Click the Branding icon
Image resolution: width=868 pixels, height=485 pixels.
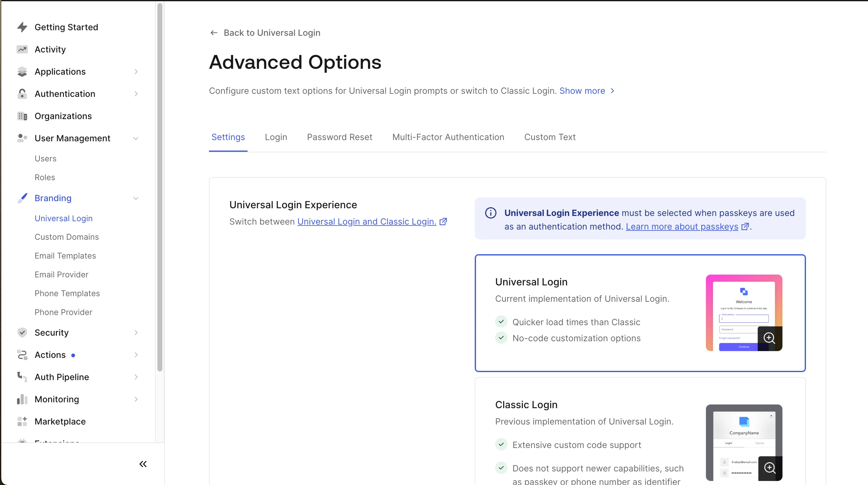click(22, 197)
